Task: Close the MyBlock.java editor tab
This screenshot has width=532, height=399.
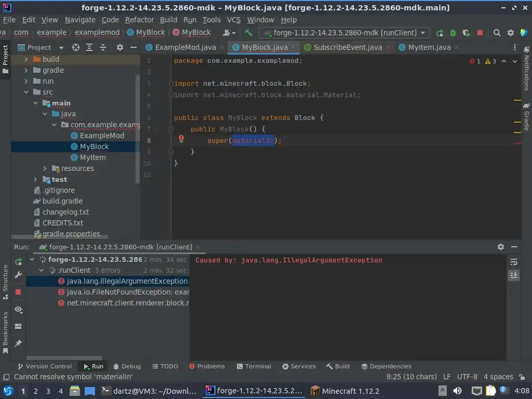Action: [x=294, y=47]
